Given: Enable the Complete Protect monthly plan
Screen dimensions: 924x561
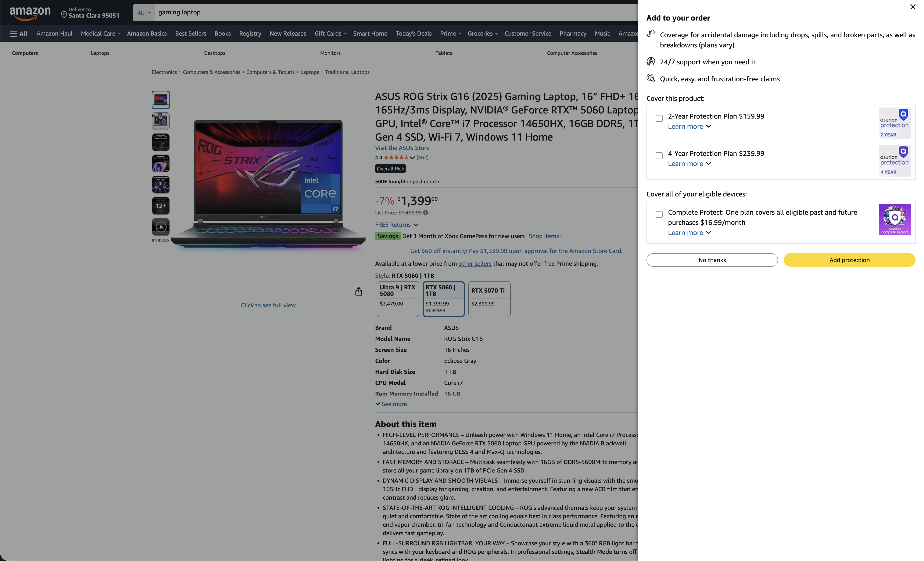Looking at the screenshot, I should 659,214.
